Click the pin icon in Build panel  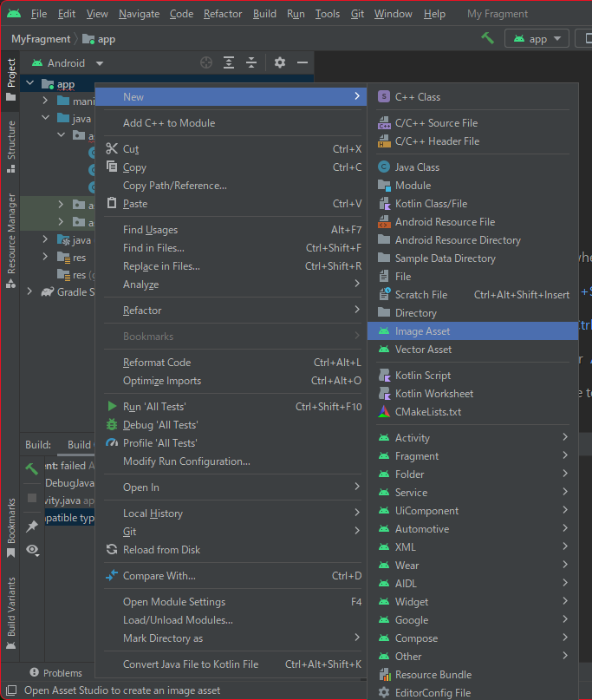pyautogui.click(x=32, y=526)
